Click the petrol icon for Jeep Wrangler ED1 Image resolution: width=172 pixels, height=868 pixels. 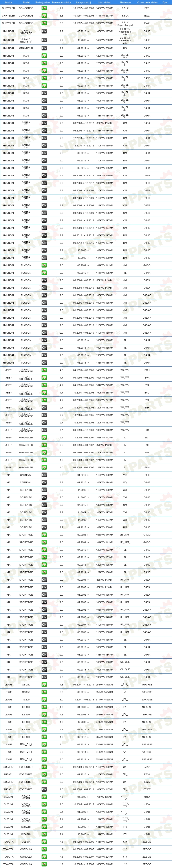[x=44, y=437]
